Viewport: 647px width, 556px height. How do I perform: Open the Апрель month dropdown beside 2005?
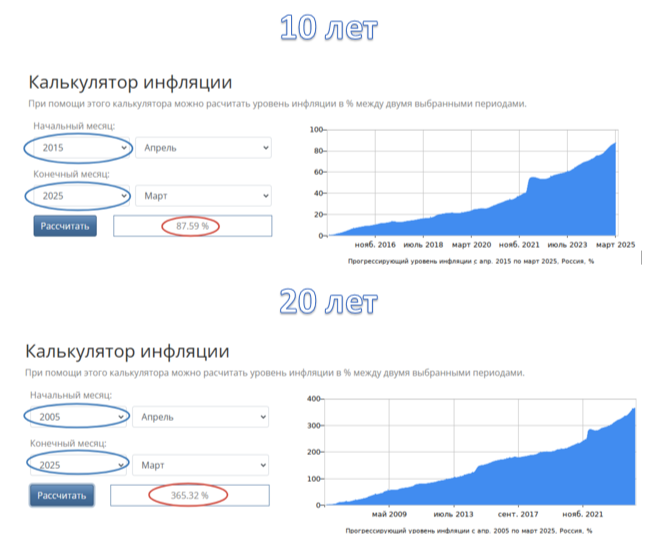(x=201, y=417)
